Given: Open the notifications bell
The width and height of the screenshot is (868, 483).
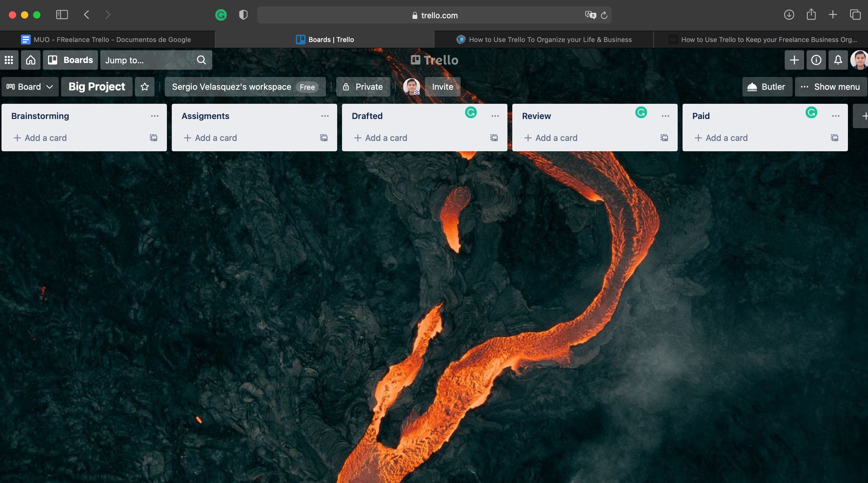Looking at the screenshot, I should [x=838, y=60].
